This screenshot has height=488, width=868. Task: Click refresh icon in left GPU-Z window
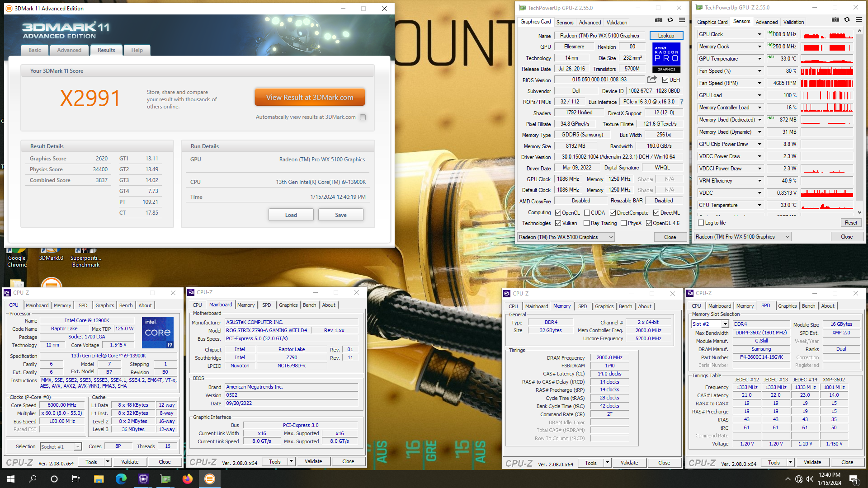click(670, 20)
